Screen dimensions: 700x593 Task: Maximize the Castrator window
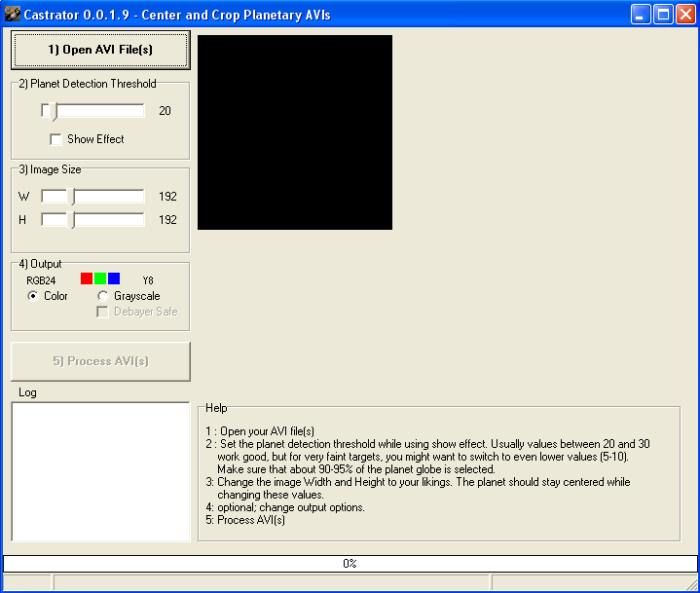click(663, 15)
